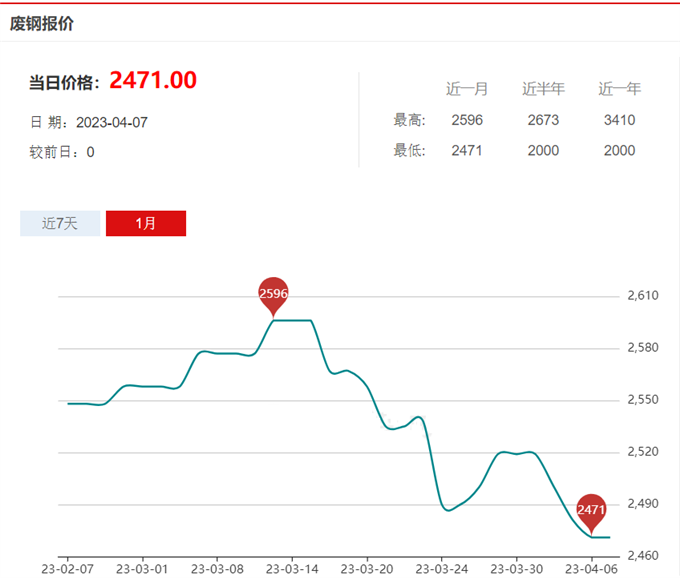Click the 最低 row label

(x=409, y=150)
